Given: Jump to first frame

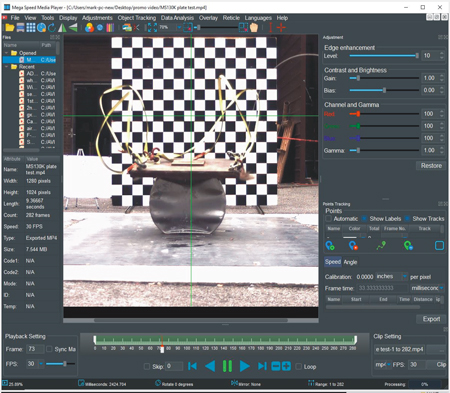Looking at the screenshot, I should click(193, 366).
